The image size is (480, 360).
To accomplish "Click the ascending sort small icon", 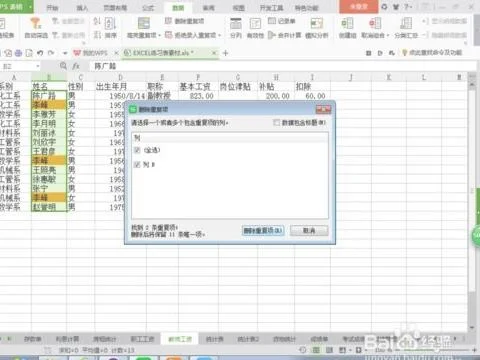I will tap(97, 21).
